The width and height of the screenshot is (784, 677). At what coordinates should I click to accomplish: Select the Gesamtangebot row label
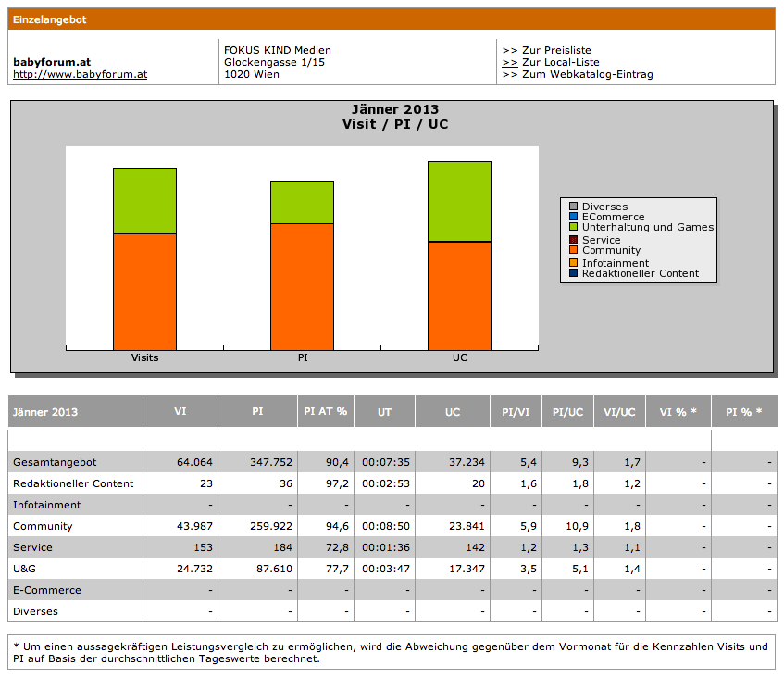(55, 462)
